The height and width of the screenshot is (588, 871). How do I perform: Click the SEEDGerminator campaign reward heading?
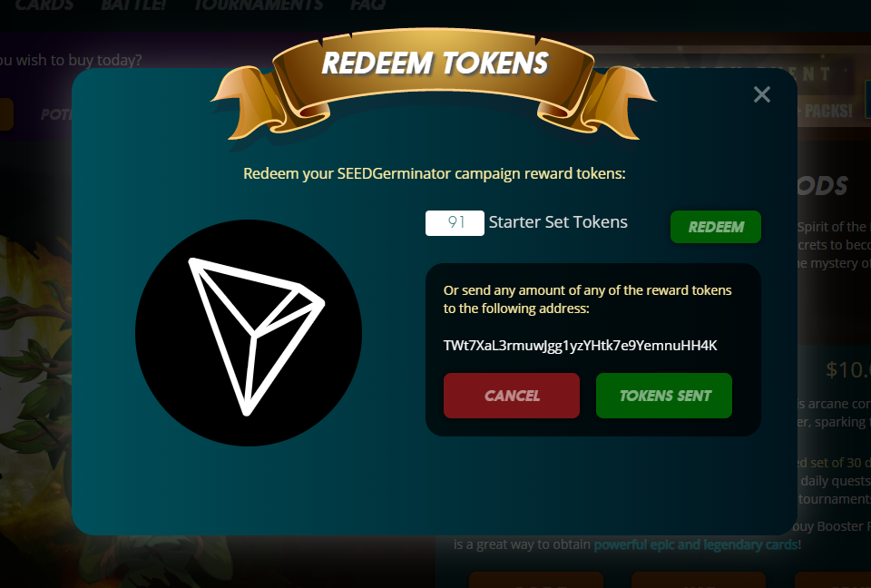tap(435, 173)
